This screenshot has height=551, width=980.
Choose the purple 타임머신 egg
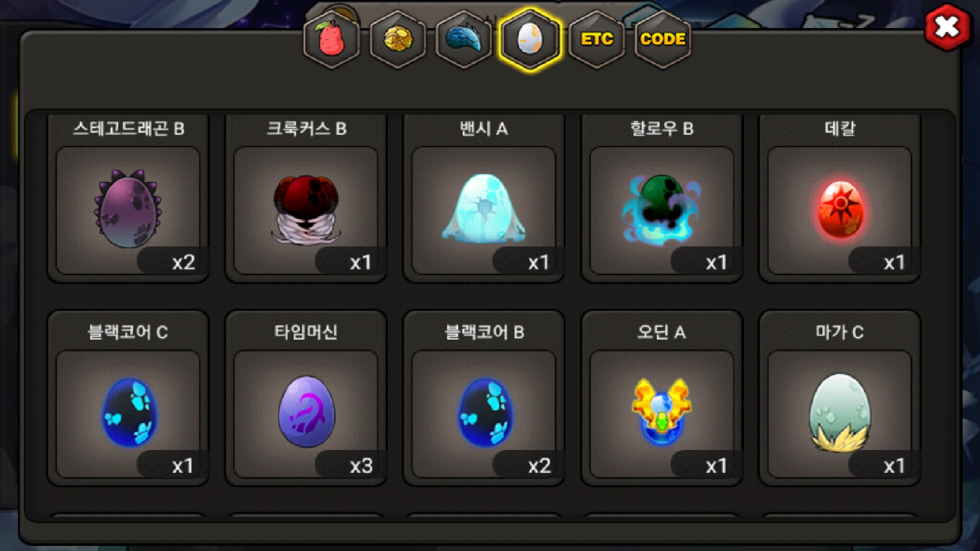(x=306, y=414)
